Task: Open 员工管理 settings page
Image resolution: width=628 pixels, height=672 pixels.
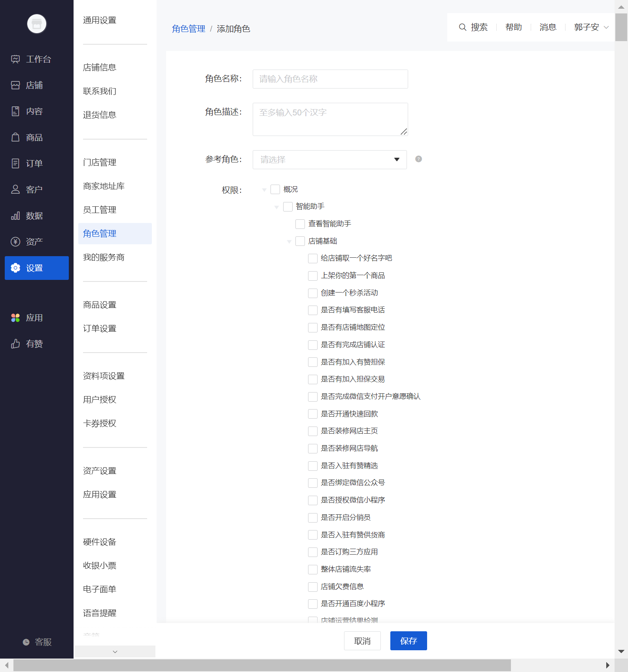Action: [x=100, y=210]
